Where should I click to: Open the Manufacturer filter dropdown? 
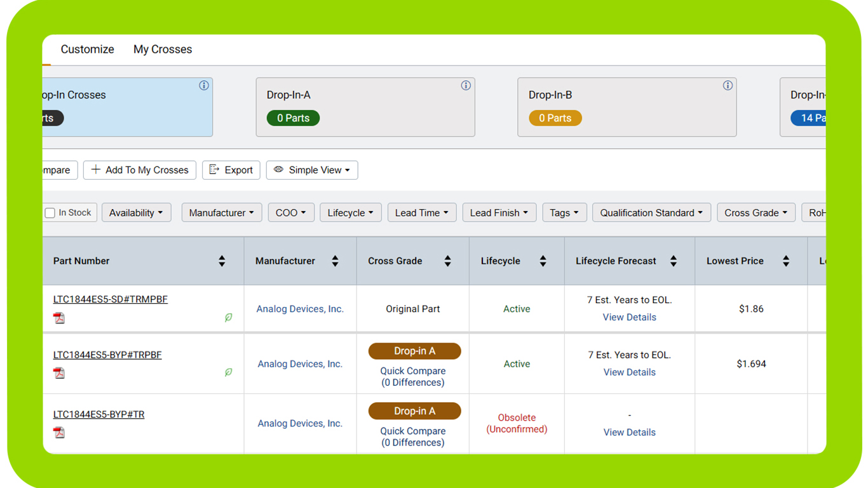pyautogui.click(x=222, y=213)
